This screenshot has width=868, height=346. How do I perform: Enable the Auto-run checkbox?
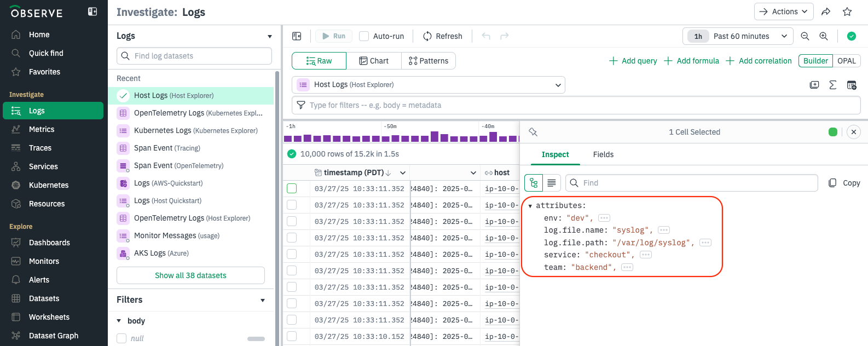364,36
